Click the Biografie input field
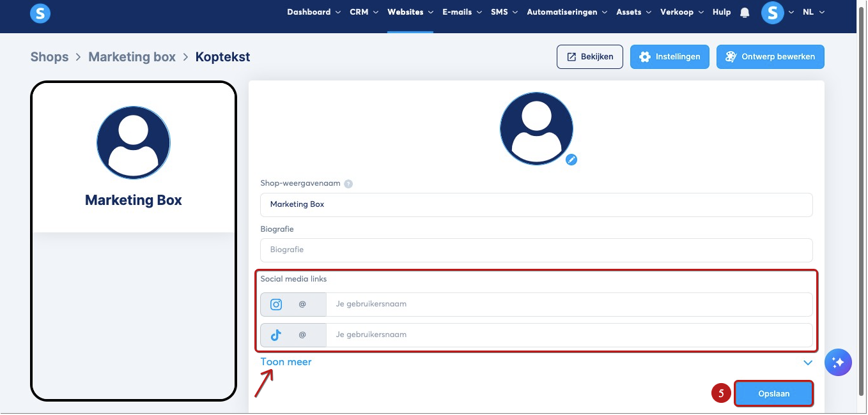Viewport: 868px width, 415px height. coord(536,250)
